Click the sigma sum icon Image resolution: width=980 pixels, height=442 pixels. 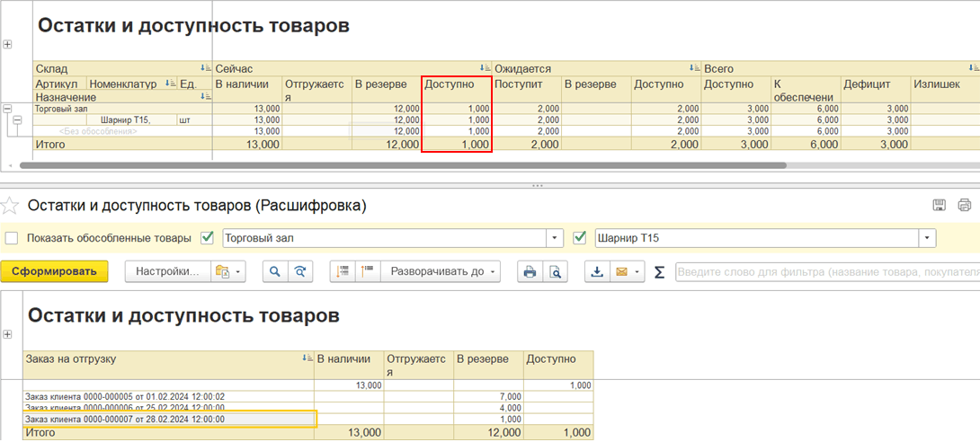point(659,271)
